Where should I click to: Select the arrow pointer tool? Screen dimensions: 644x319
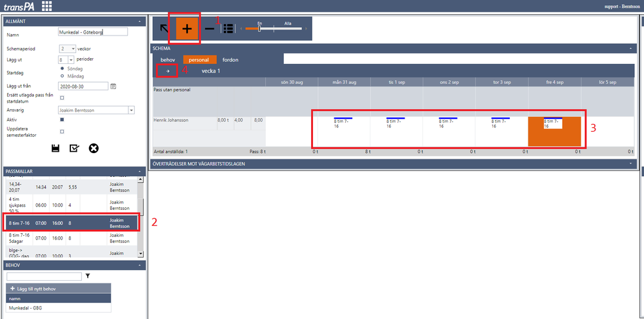coord(165,28)
